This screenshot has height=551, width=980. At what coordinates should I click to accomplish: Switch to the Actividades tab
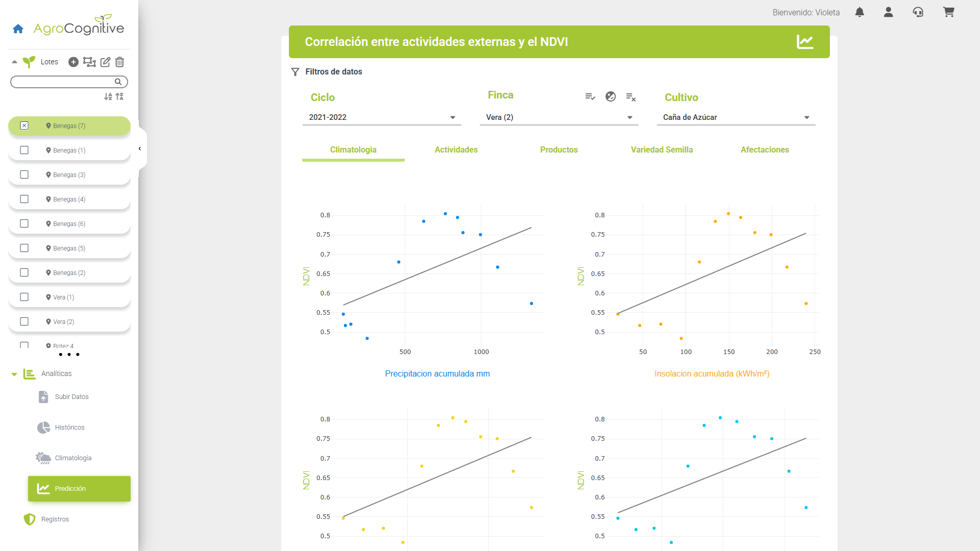pos(456,150)
